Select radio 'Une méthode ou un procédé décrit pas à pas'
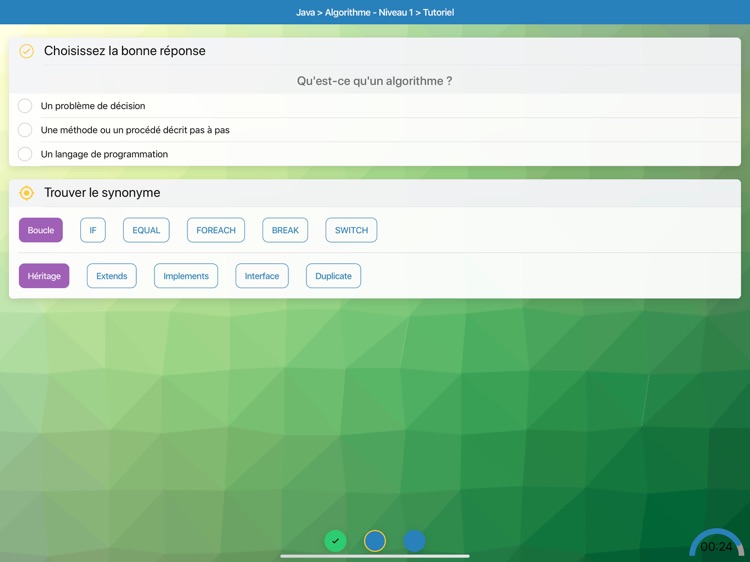The image size is (750, 562). tap(25, 130)
